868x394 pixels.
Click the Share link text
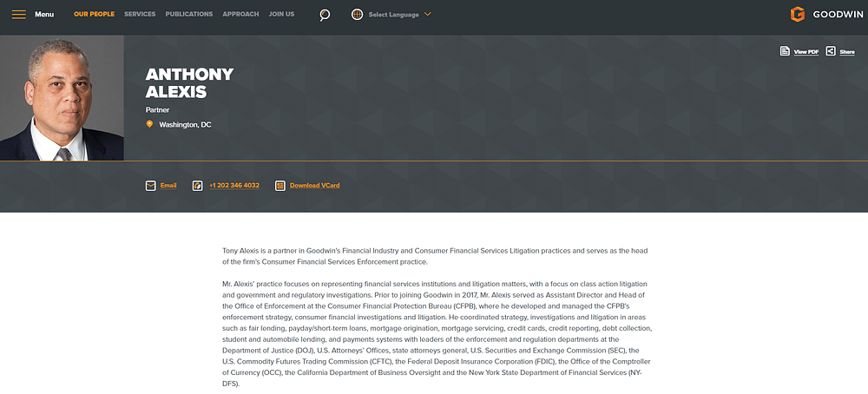[847, 52]
